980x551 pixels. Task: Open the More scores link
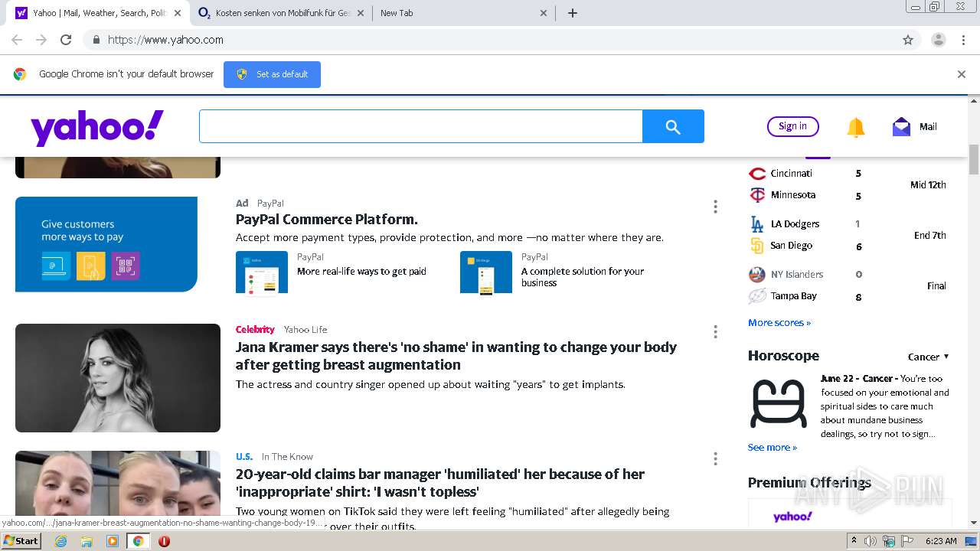[x=779, y=323]
